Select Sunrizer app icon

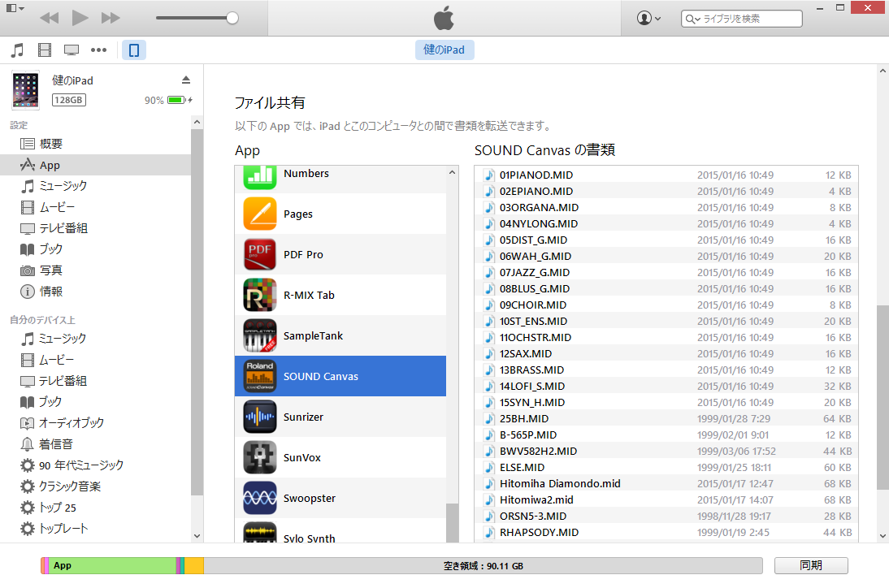point(260,417)
